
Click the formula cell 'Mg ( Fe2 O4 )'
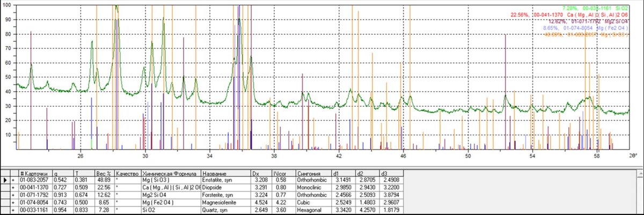171,203
